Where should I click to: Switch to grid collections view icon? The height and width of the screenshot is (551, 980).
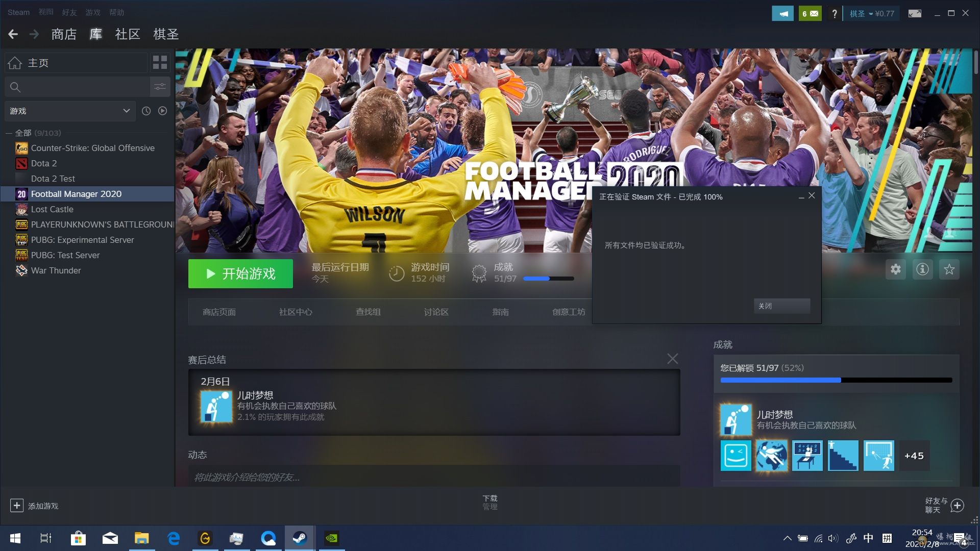point(160,62)
